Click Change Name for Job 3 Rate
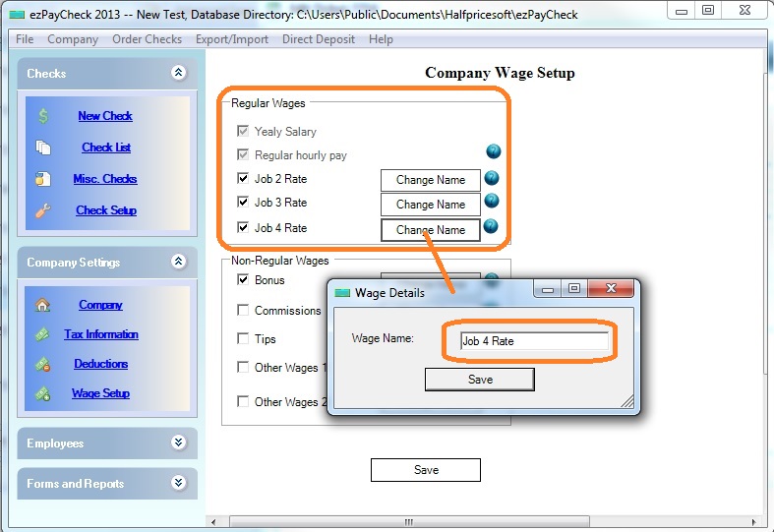Image resolution: width=774 pixels, height=532 pixels. 430,205
